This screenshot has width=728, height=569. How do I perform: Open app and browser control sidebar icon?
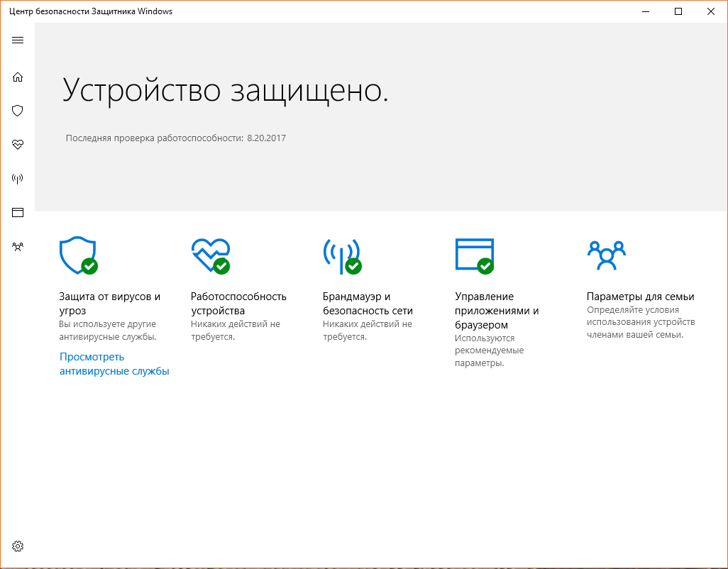coord(18,212)
